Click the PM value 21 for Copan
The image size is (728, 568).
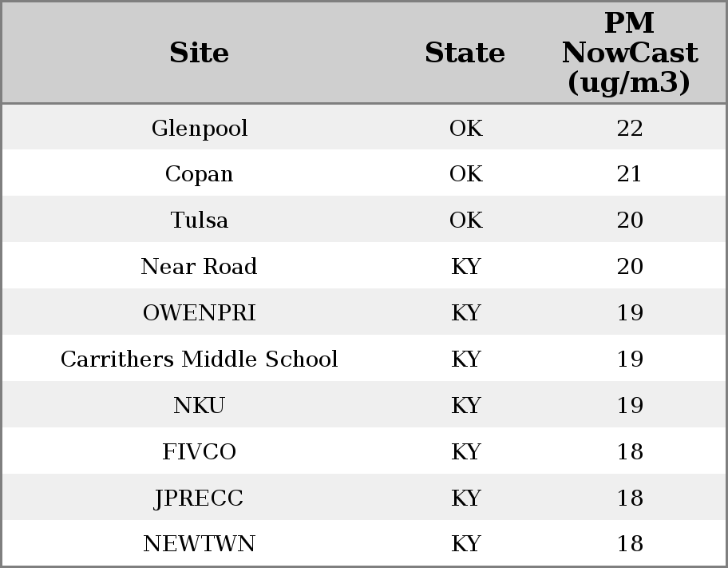(629, 174)
